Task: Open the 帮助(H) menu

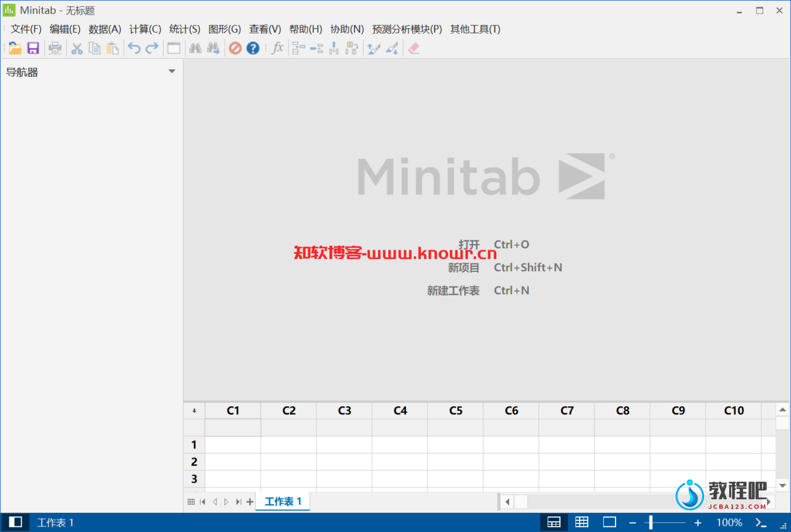Action: click(x=306, y=29)
